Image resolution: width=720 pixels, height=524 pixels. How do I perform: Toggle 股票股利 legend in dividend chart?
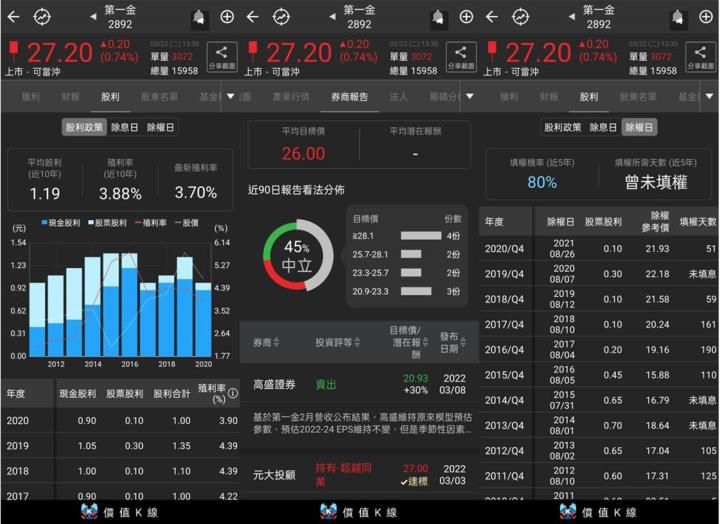pyautogui.click(x=107, y=223)
